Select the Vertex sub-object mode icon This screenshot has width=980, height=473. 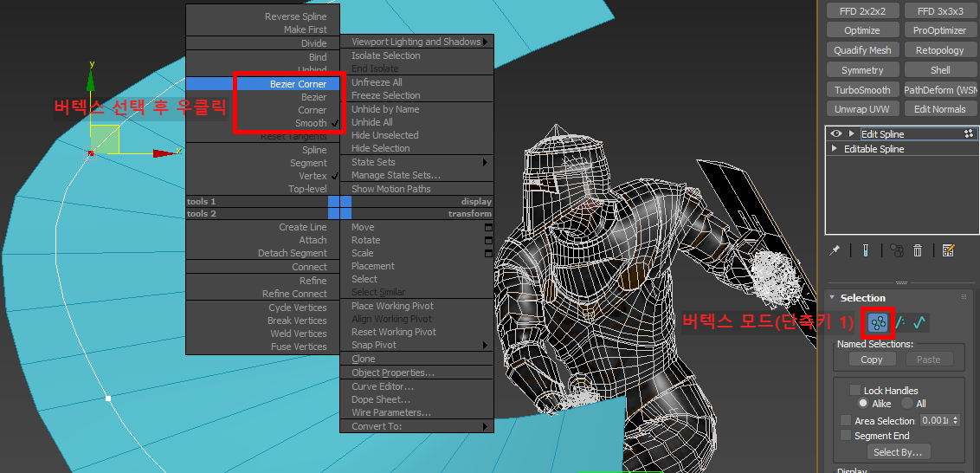[878, 322]
